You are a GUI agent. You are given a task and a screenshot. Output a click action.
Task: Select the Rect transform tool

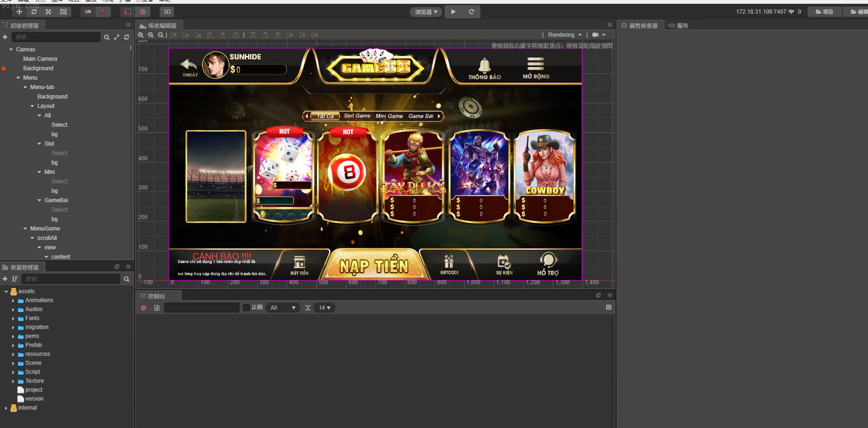[63, 12]
